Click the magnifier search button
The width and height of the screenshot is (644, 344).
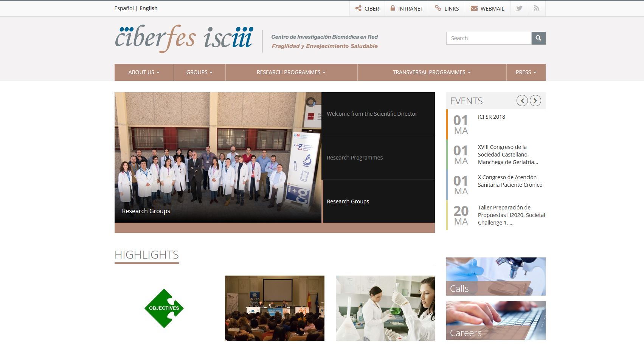click(x=538, y=38)
